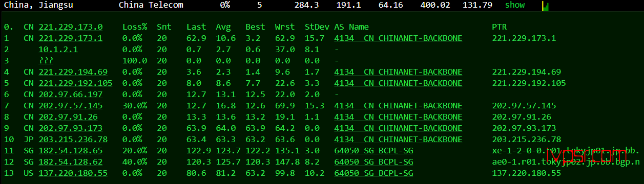
Task: Select the 20.0% loss value in hop 11
Action: click(x=135, y=150)
